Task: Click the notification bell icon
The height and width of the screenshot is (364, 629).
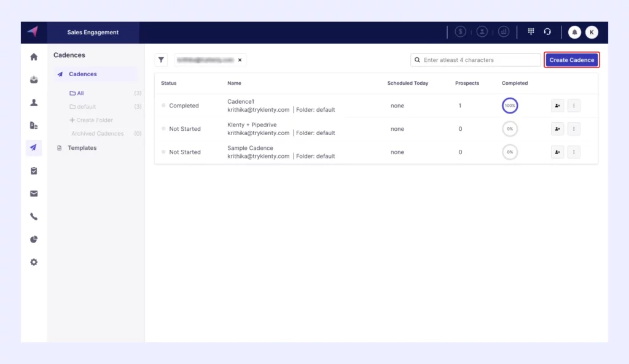Action: coord(574,33)
